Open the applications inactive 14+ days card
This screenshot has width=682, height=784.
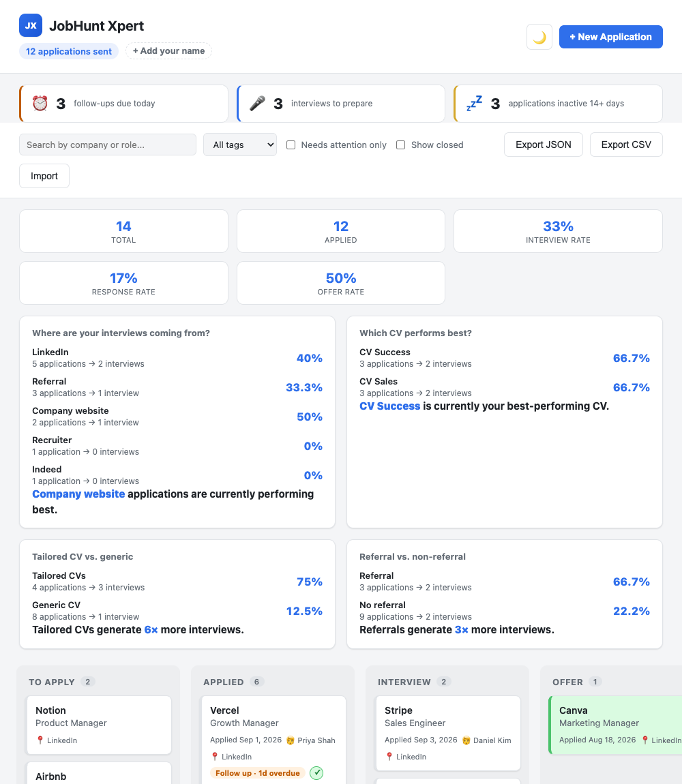click(x=558, y=104)
